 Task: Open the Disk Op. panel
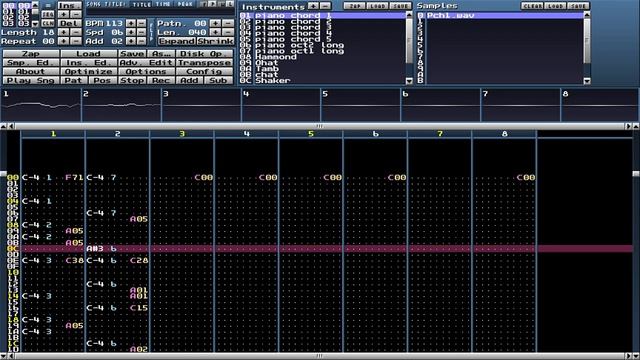(204, 53)
